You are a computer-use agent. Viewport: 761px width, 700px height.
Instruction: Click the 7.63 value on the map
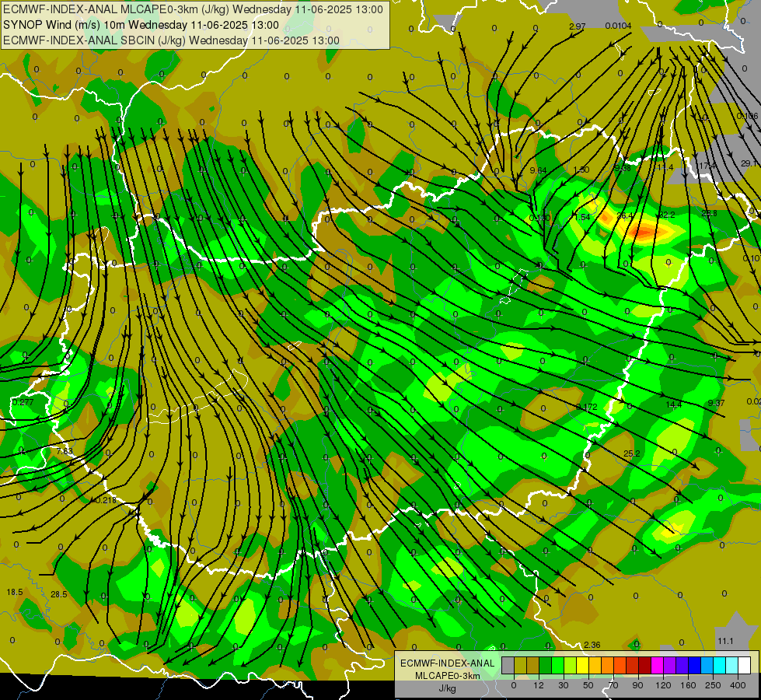pyautogui.click(x=65, y=451)
